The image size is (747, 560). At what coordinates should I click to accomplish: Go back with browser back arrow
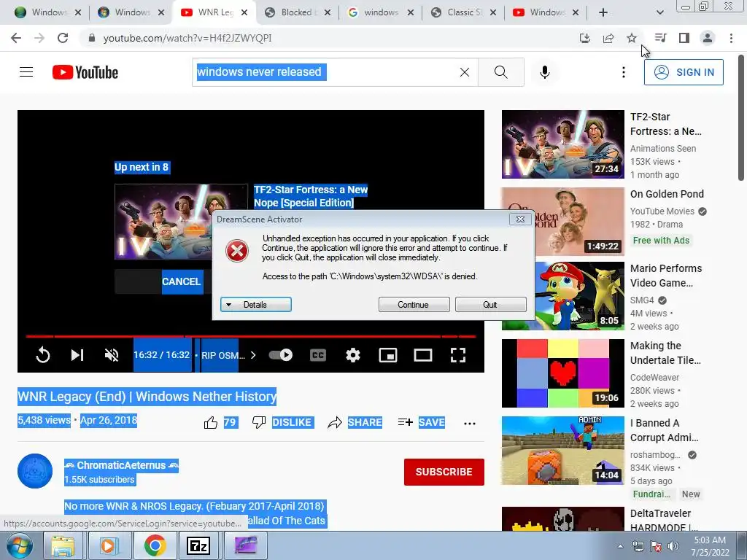click(x=16, y=38)
